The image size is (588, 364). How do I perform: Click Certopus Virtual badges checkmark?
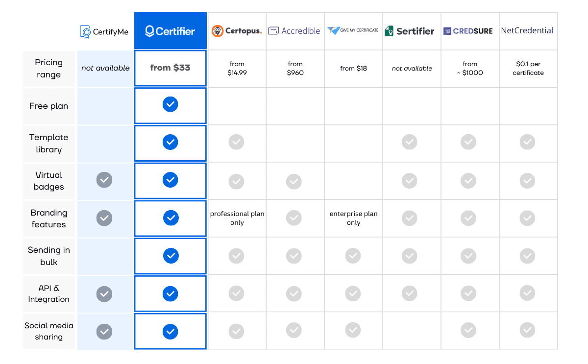[236, 181]
